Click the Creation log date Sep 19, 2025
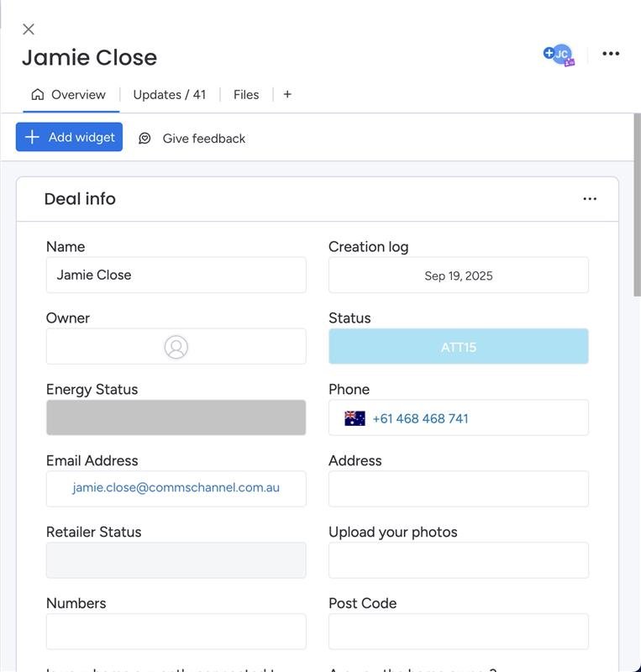 (458, 276)
